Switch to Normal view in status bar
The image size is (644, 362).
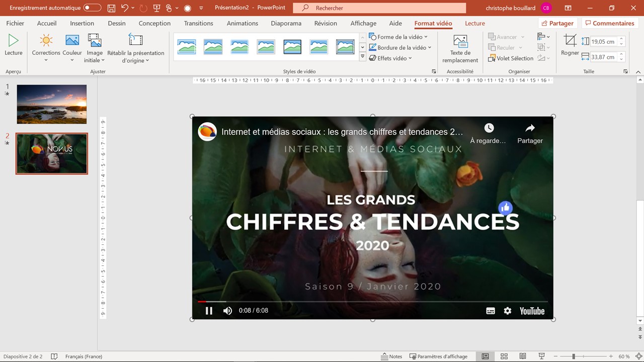point(485,356)
